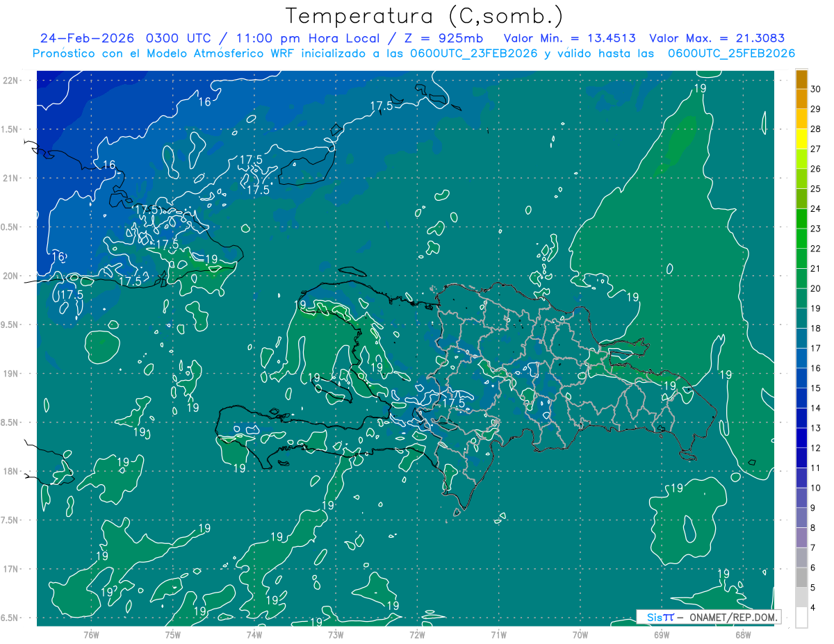Click the colorbar label '24'
Screen dimensions: 834x644
[x=816, y=208]
